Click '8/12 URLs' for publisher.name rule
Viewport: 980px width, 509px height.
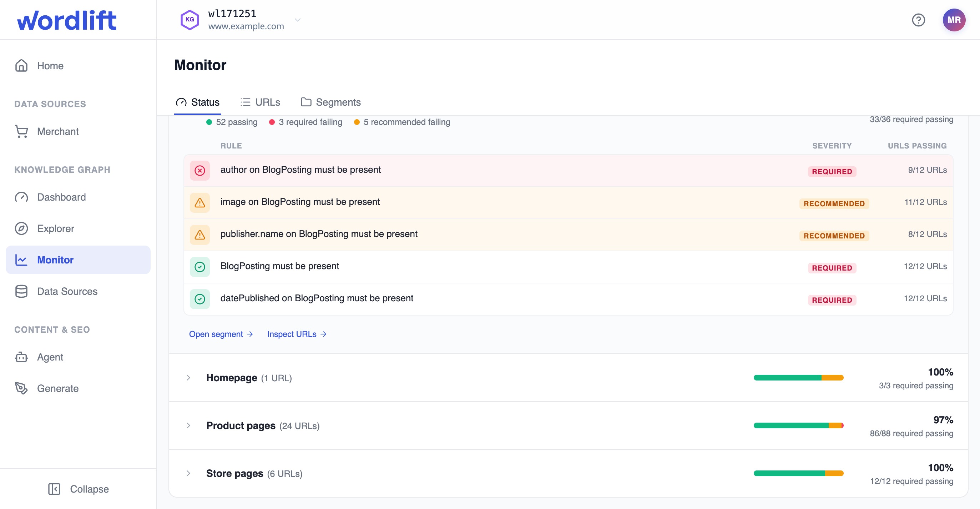pyautogui.click(x=927, y=235)
